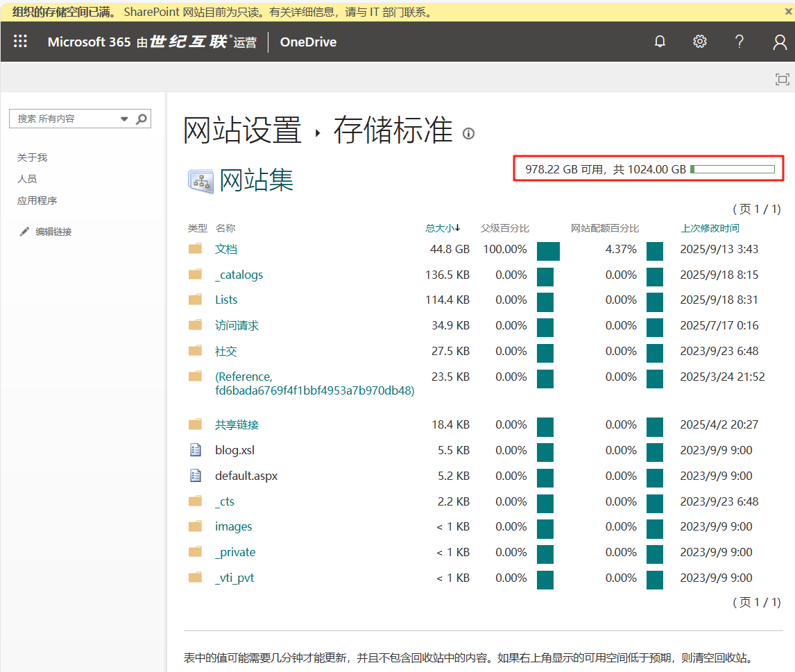Open the notifications bell

point(660,42)
